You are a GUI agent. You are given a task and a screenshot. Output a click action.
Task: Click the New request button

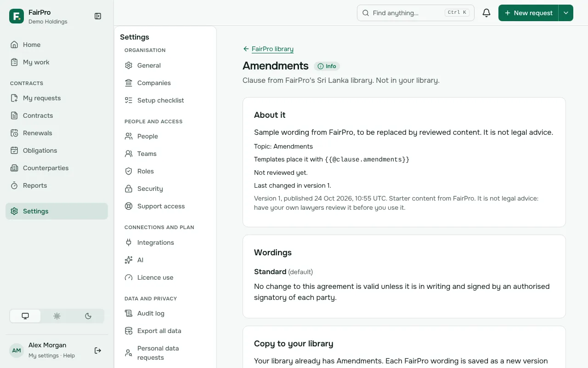coord(528,13)
